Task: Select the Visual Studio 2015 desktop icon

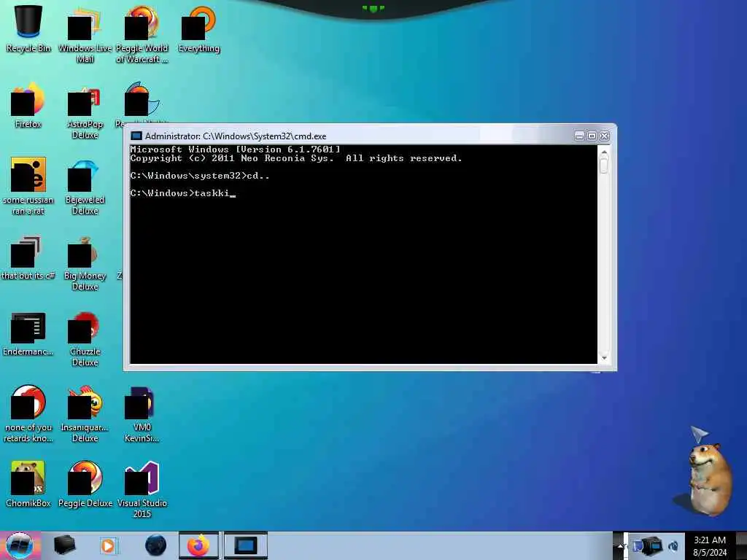Action: pyautogui.click(x=142, y=489)
